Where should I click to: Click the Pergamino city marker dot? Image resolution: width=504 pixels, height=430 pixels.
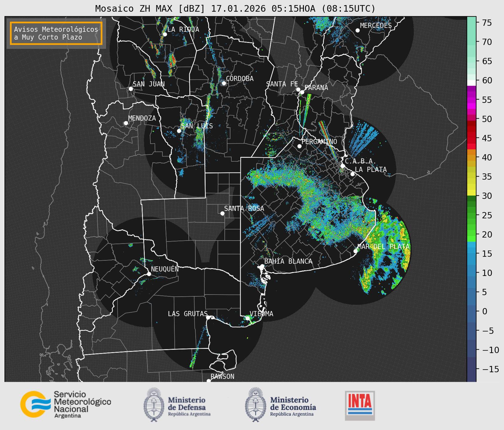pyautogui.click(x=299, y=146)
